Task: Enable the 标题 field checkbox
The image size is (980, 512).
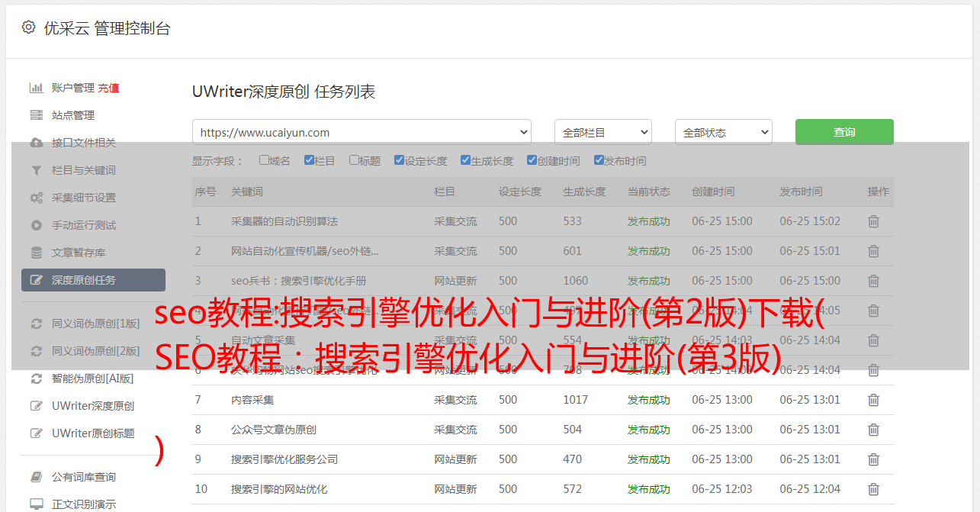Action: point(354,160)
